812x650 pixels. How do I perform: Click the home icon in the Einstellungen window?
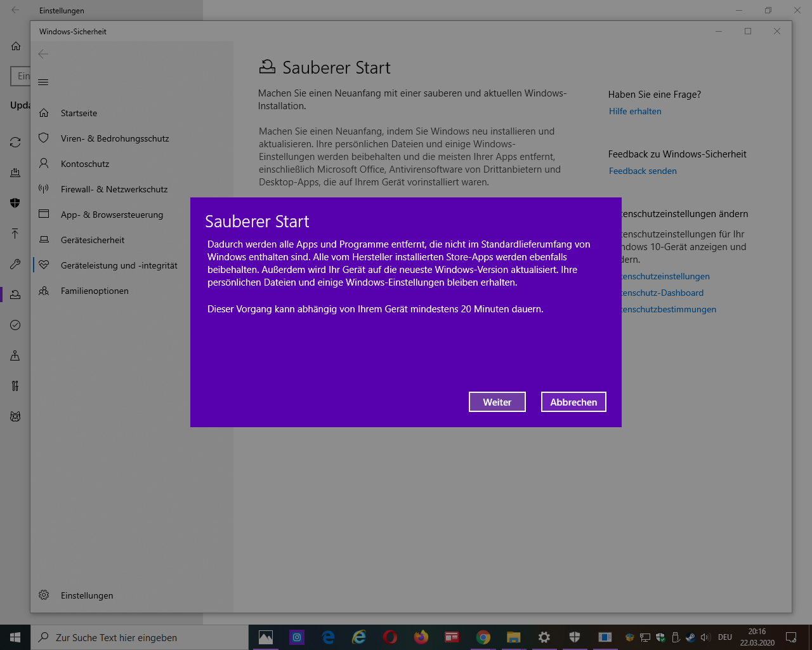[16, 46]
